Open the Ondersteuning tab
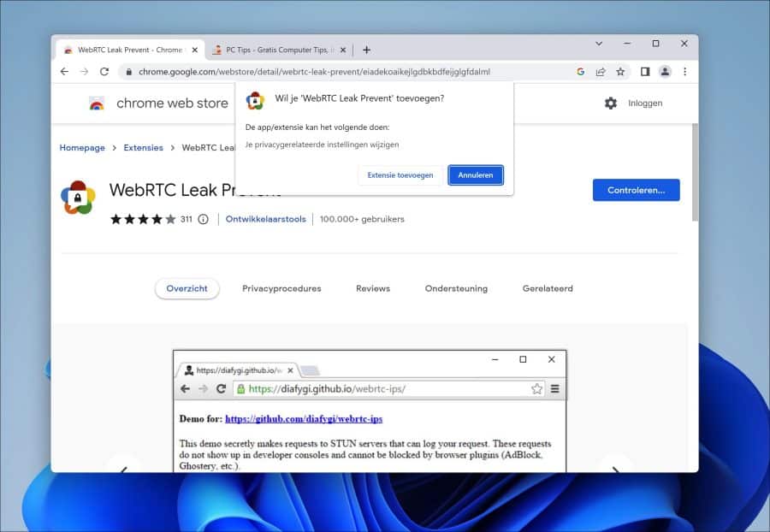 [456, 288]
